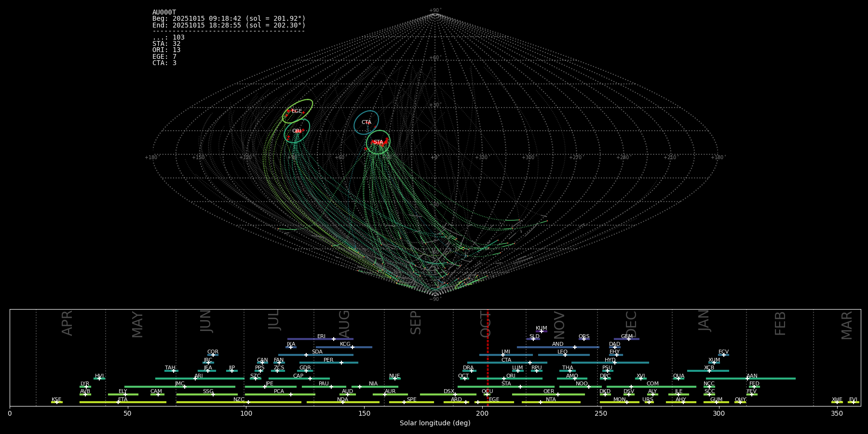Click the COM shower label in timeline

pyautogui.click(x=652, y=384)
